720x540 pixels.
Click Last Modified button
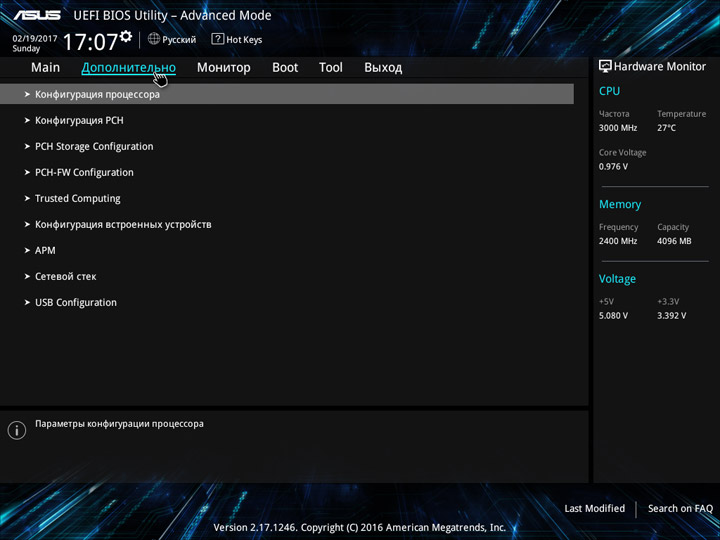[595, 508]
